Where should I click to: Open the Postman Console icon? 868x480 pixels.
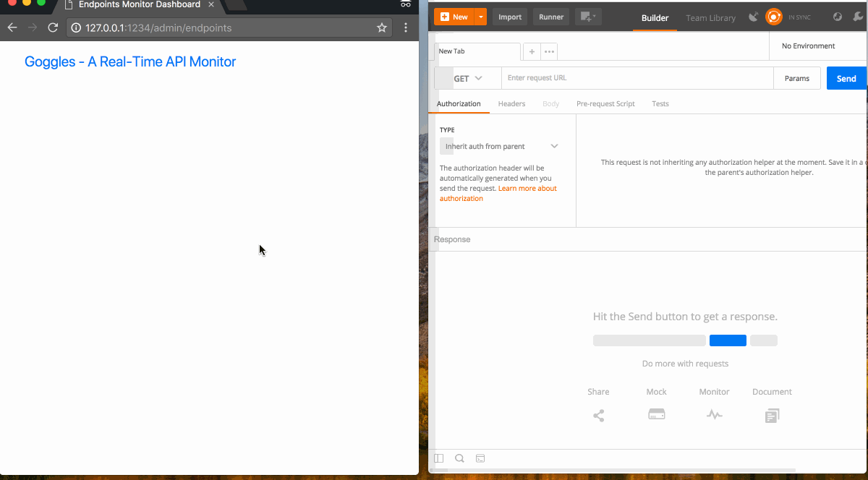coord(480,458)
